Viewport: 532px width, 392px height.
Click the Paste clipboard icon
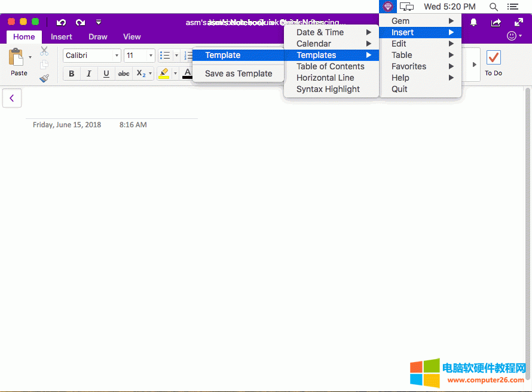click(16, 59)
